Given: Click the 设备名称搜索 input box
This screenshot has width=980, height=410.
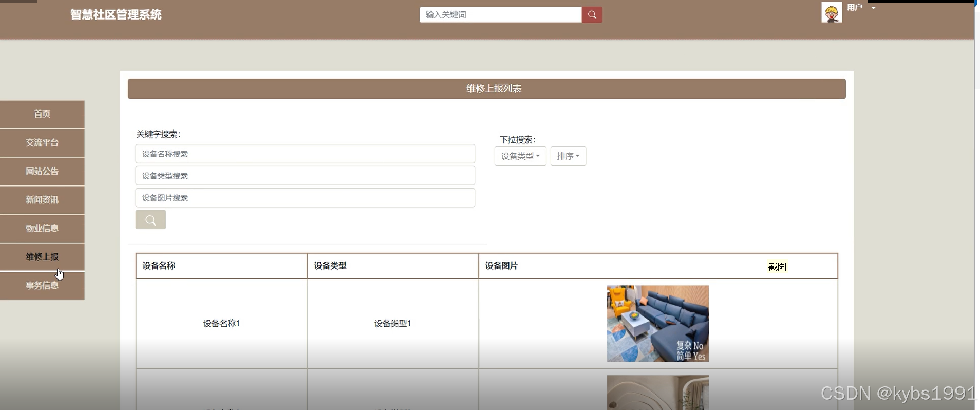Looking at the screenshot, I should pos(305,154).
